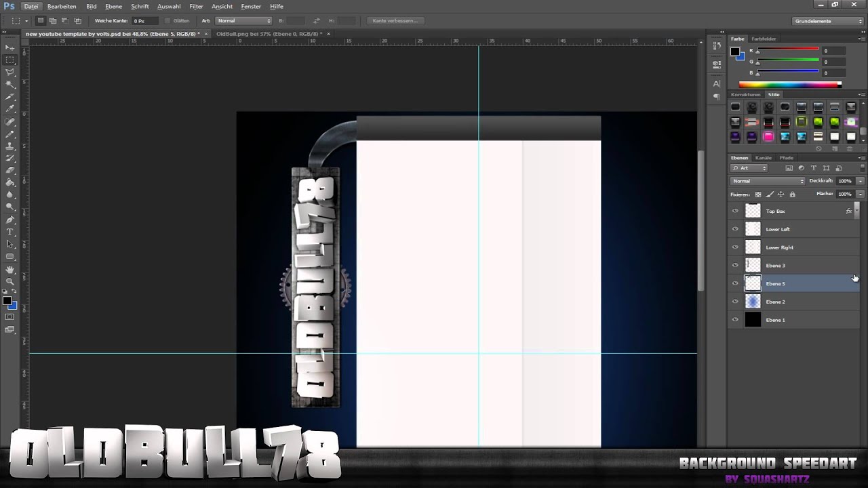Open the layer blend mode Normal dropdown
Screen dimensions: 868x488
click(x=768, y=181)
